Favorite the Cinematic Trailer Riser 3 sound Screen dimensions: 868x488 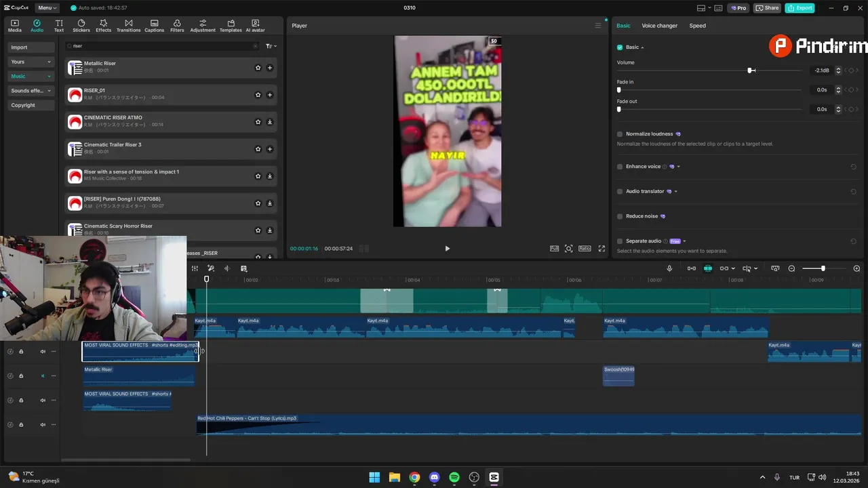click(x=258, y=149)
